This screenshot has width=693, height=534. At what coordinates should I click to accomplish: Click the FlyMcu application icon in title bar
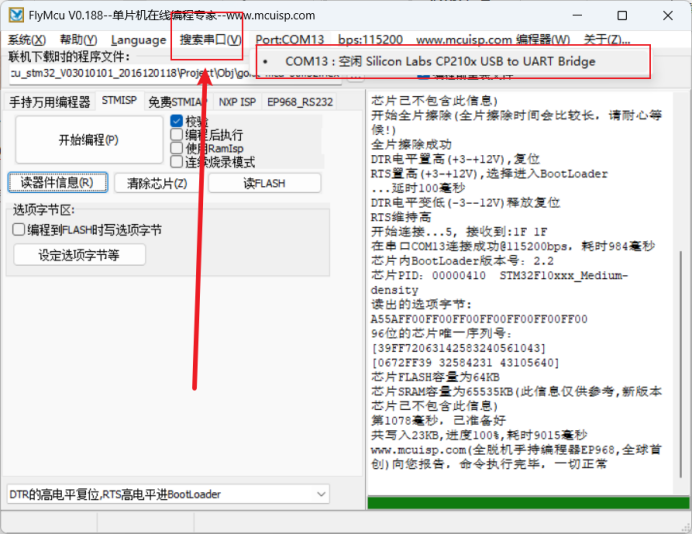pos(16,15)
